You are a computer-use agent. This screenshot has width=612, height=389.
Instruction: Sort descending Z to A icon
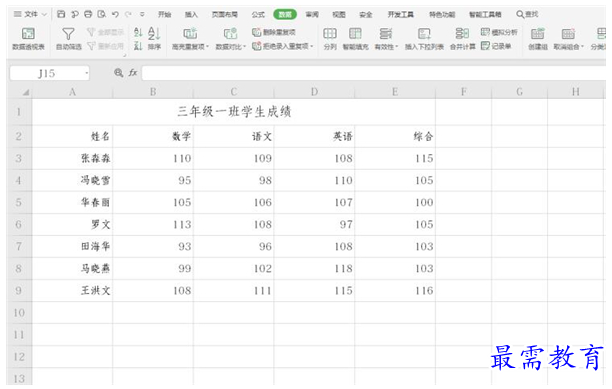pyautogui.click(x=138, y=46)
